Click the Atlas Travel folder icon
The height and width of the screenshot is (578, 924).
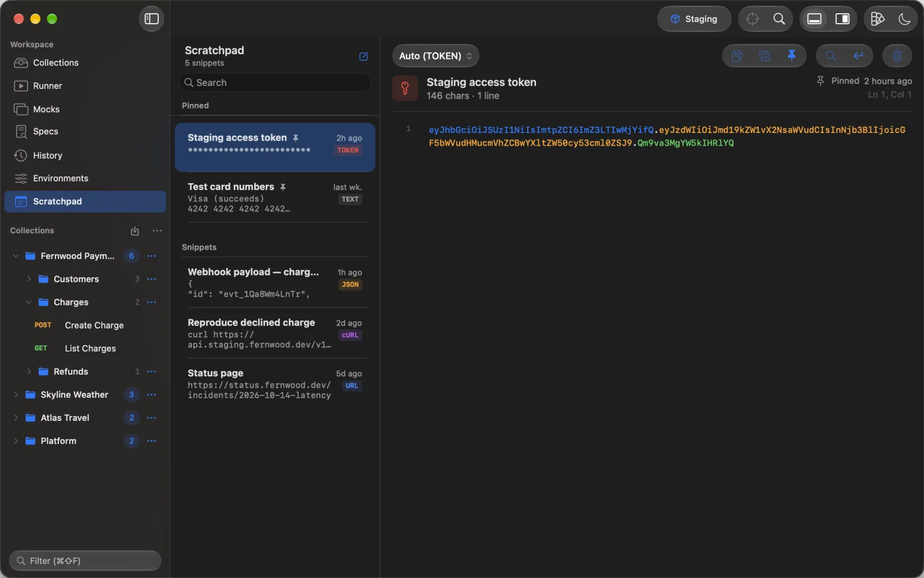coord(31,418)
